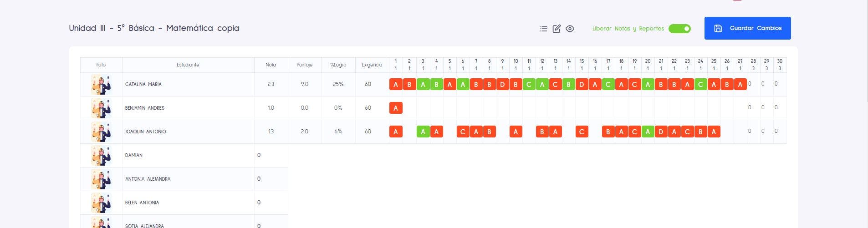This screenshot has width=868, height=228.
Task: Click Antonia Alejandra's grade input field
Action: [271, 179]
